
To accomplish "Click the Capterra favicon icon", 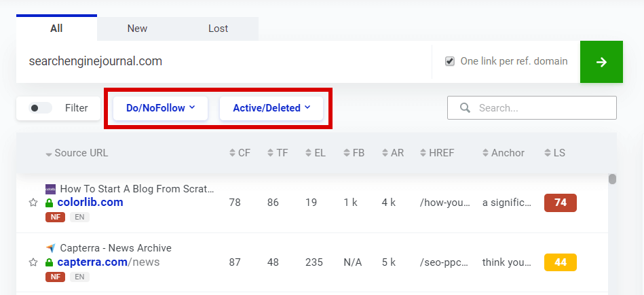I will pos(50,248).
